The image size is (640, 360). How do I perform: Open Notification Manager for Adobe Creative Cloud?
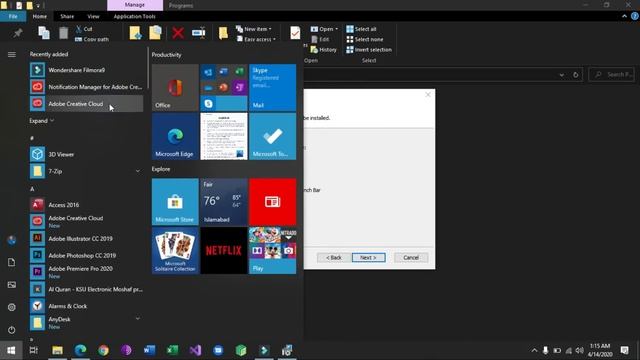click(86, 87)
